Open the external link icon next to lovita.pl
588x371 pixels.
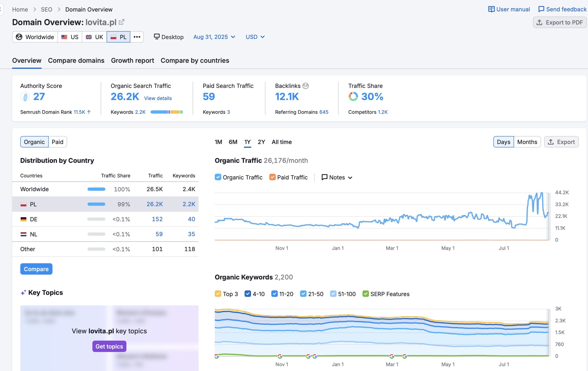pyautogui.click(x=121, y=22)
